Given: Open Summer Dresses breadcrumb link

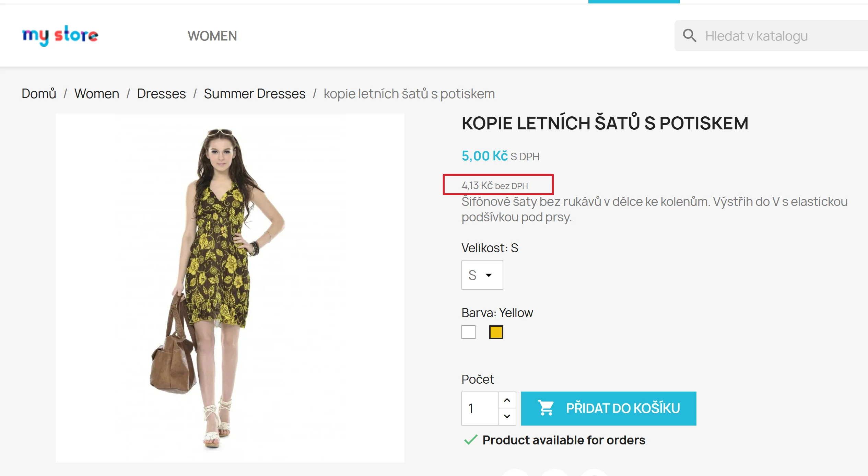Looking at the screenshot, I should pyautogui.click(x=255, y=94).
